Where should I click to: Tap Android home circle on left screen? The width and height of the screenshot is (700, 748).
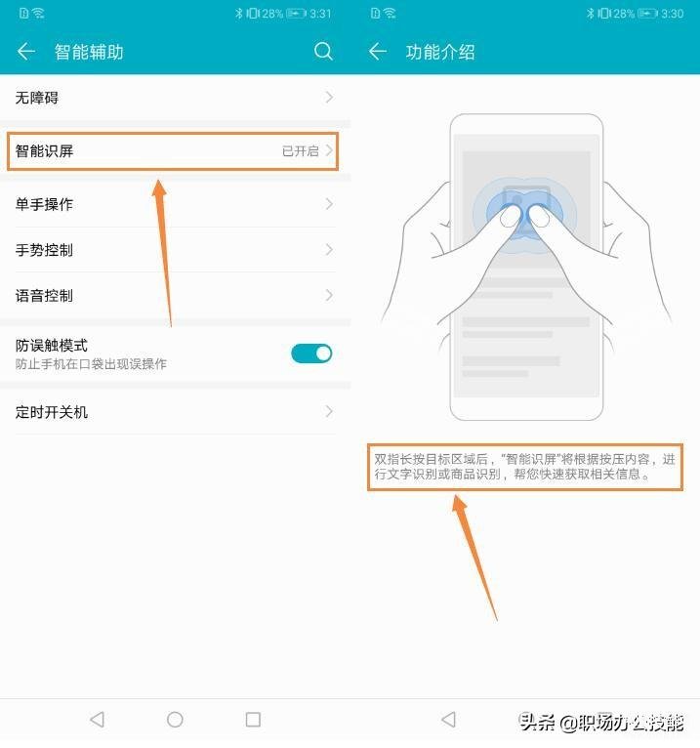point(175,719)
